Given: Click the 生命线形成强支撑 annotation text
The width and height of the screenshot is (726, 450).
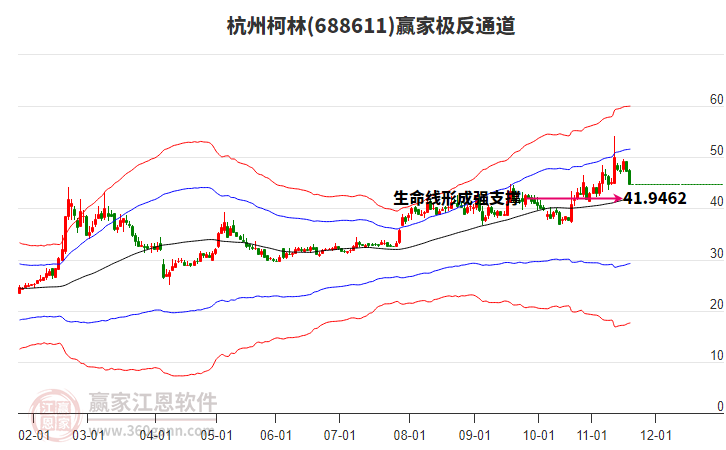Looking at the screenshot, I should (x=457, y=198).
